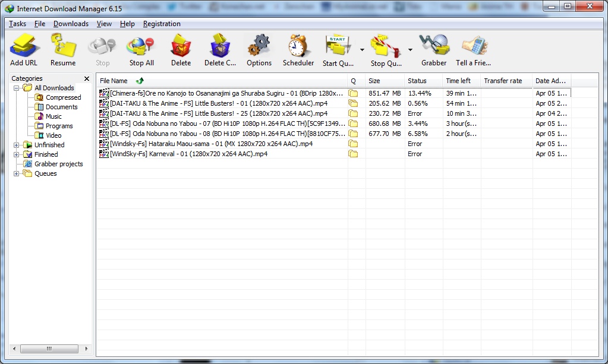The height and width of the screenshot is (364, 608).
Task: Sort by Date Added column header
Action: 552,81
